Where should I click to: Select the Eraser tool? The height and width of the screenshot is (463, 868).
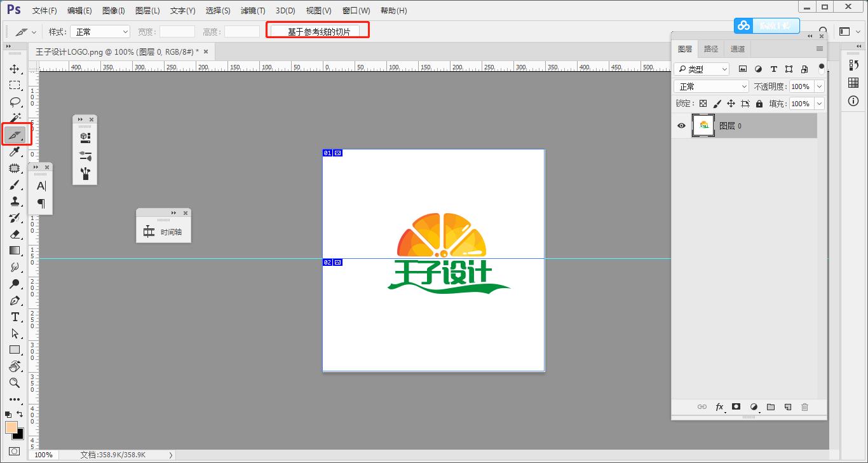click(x=15, y=234)
